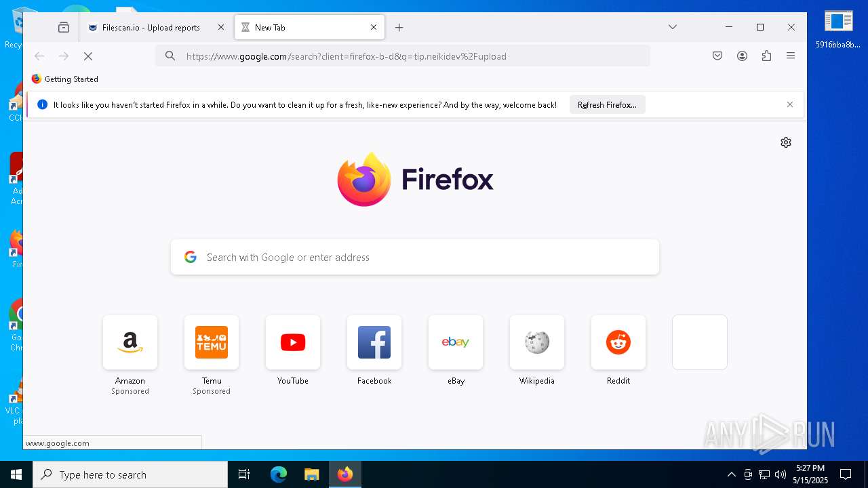This screenshot has width=868, height=488.
Task: Focus the Search with Google field
Action: (415, 257)
